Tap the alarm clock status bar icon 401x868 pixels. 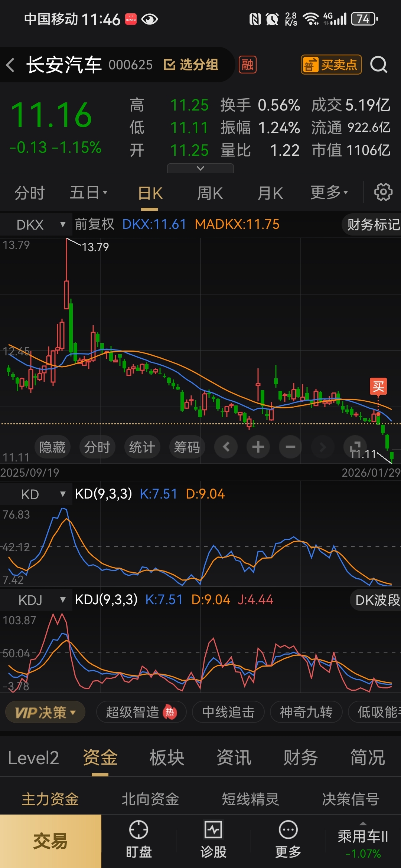(272, 19)
